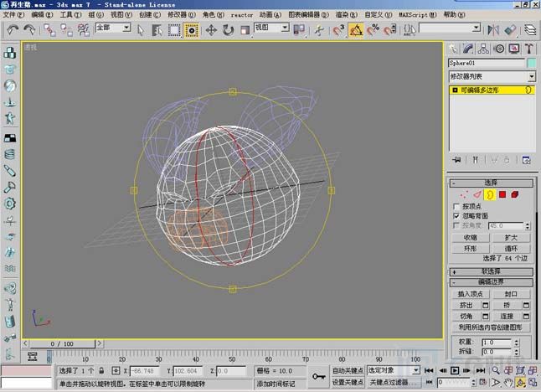Expand the 选定对象 key filter dropdown
The width and height of the screenshot is (541, 392).
pyautogui.click(x=416, y=370)
